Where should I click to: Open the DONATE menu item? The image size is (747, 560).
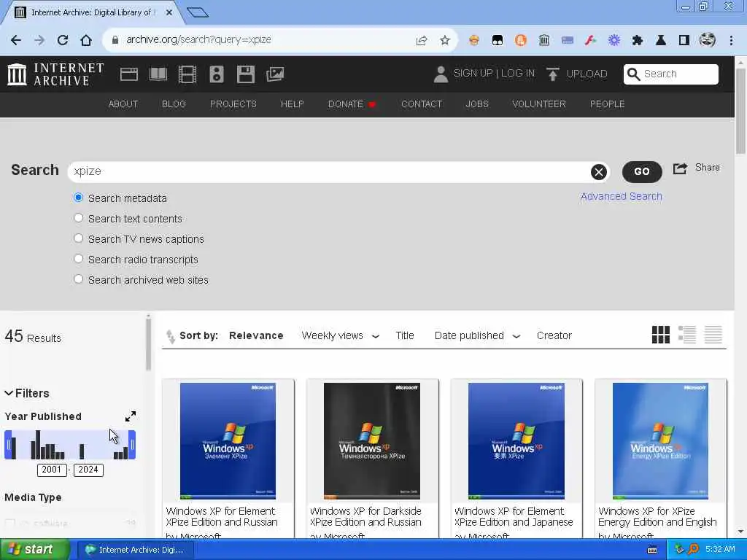352,104
